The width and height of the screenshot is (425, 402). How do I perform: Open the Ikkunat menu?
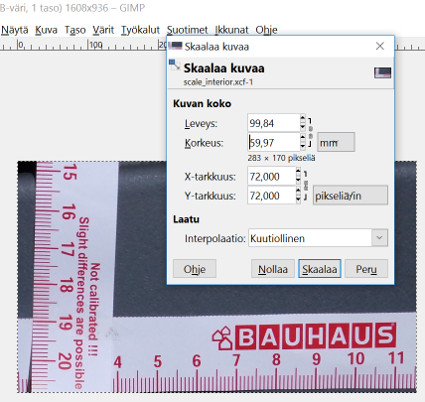[x=232, y=30]
